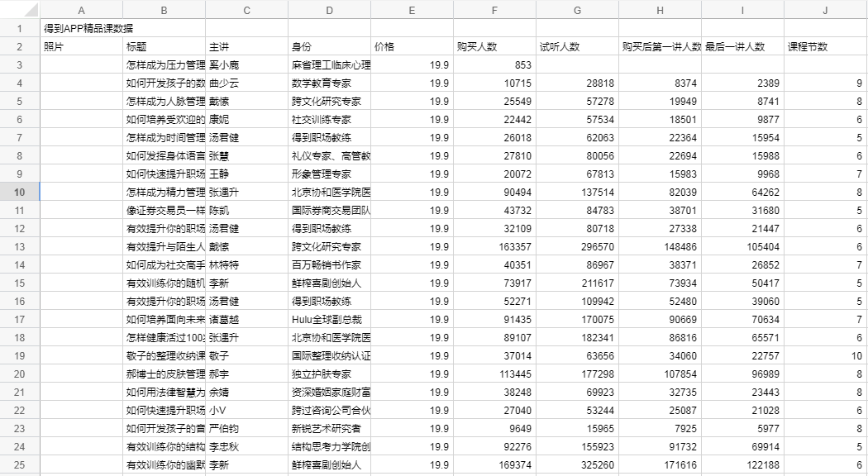868x476 pixels.
Task: Select column F header
Action: (x=494, y=10)
